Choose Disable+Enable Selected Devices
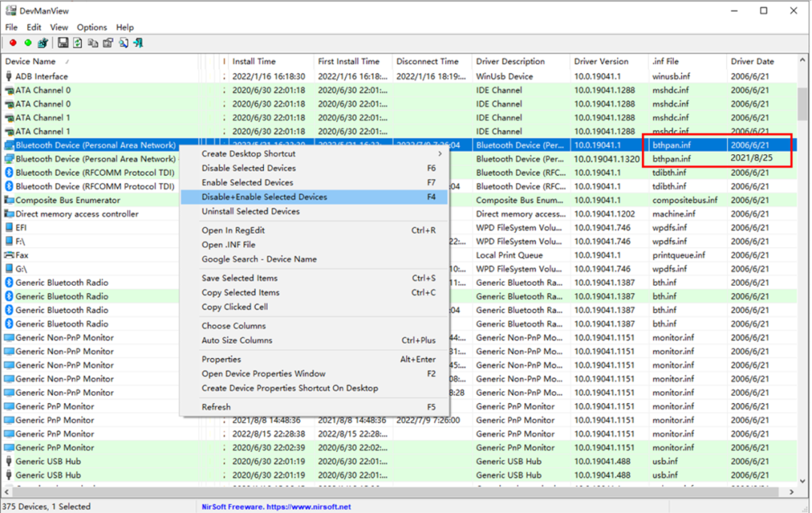 tap(264, 197)
